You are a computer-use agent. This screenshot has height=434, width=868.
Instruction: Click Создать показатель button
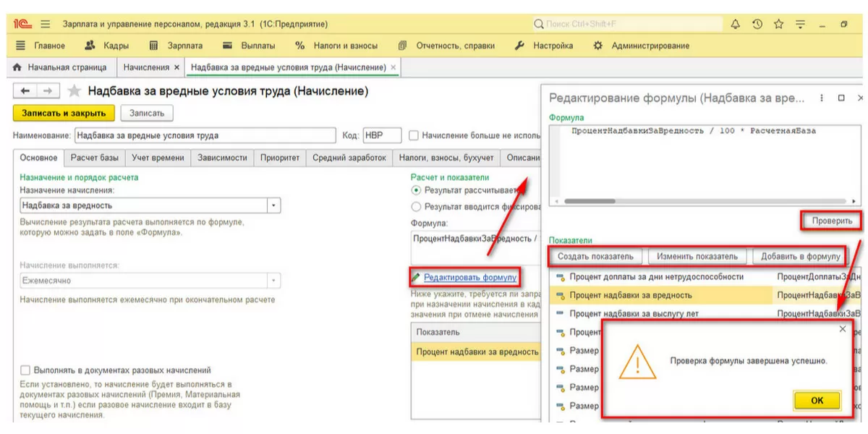596,256
